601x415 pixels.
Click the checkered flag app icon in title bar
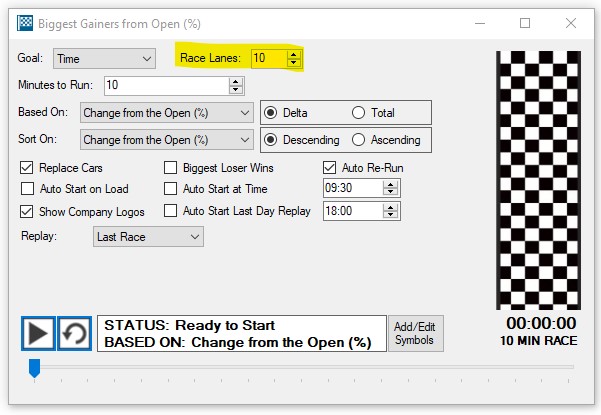25,23
